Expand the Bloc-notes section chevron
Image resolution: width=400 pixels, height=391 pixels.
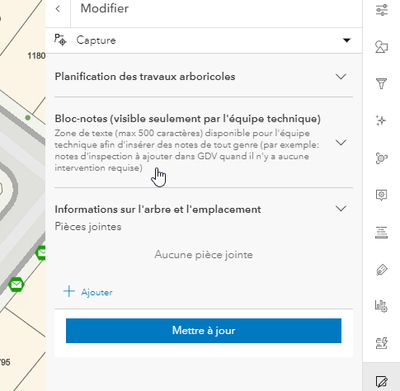[x=341, y=143]
